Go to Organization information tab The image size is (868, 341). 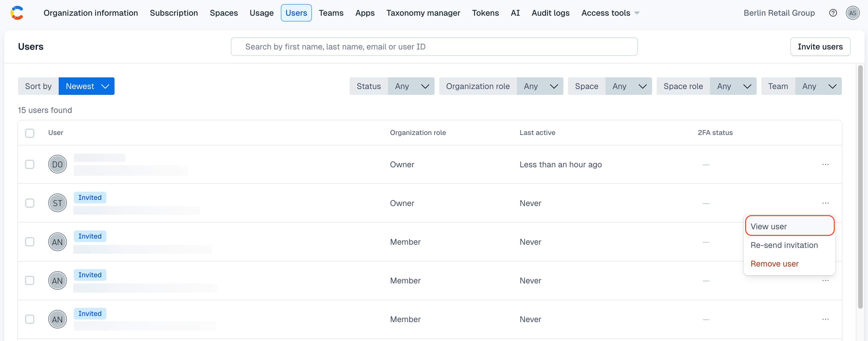(91, 13)
